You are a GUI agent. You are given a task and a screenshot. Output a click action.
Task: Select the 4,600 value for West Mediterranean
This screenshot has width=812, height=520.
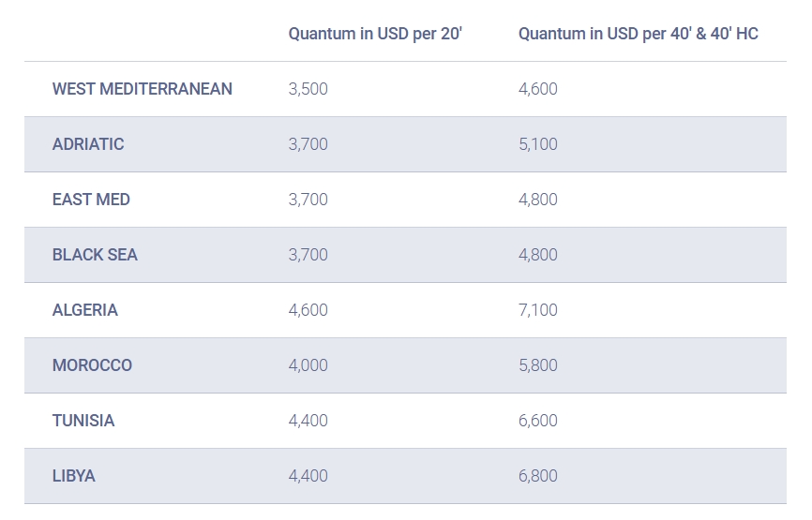point(538,89)
